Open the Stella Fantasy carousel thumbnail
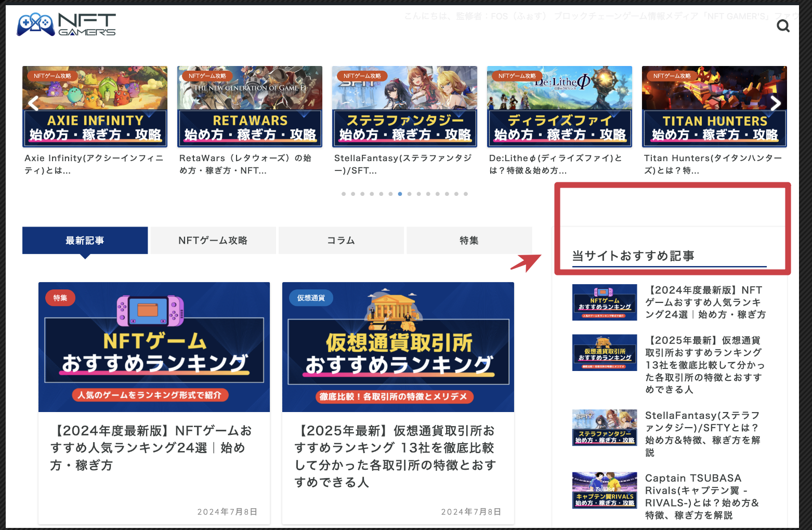 tap(404, 107)
